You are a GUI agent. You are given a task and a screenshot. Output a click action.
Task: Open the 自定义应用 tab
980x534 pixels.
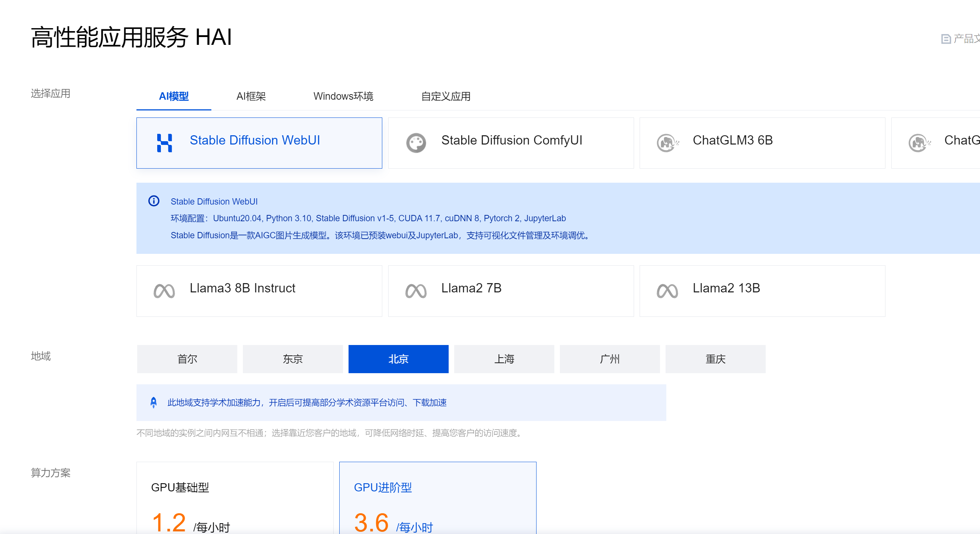tap(446, 96)
